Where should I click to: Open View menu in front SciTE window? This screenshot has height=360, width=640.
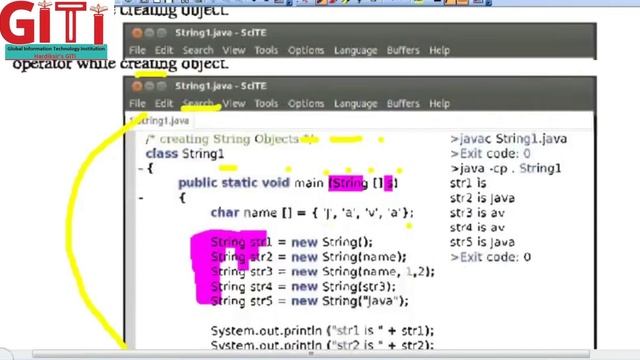tap(233, 104)
